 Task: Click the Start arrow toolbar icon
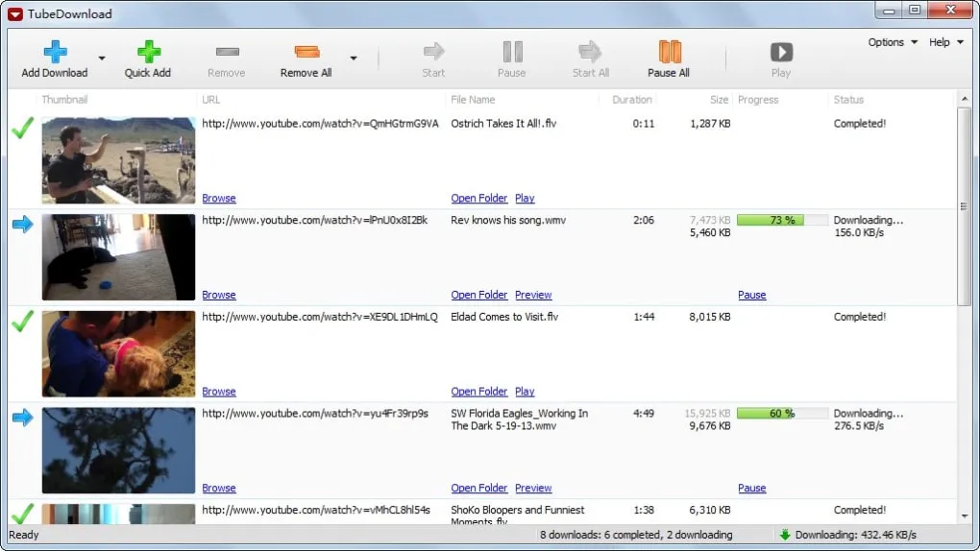(x=433, y=51)
